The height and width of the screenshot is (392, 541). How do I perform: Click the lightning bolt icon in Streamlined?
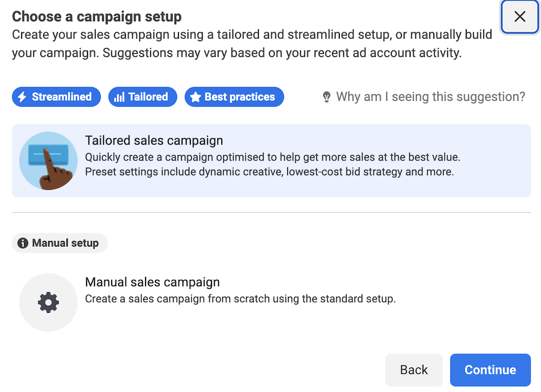pos(22,97)
